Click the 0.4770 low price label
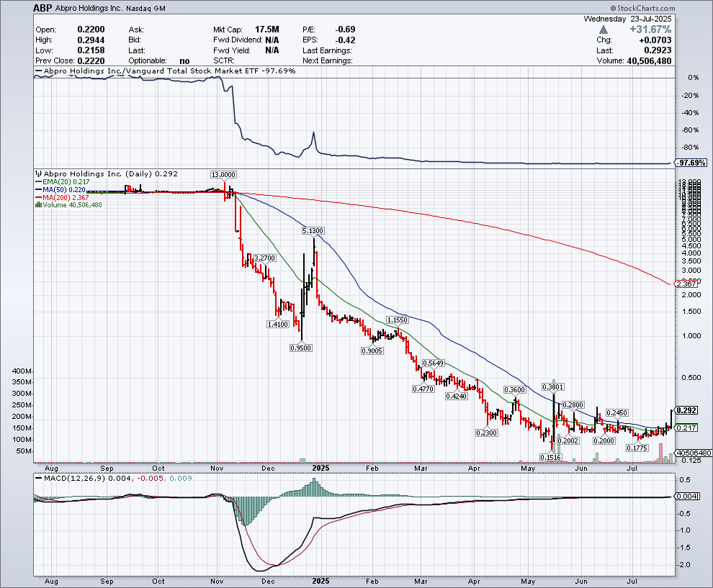 (x=423, y=389)
